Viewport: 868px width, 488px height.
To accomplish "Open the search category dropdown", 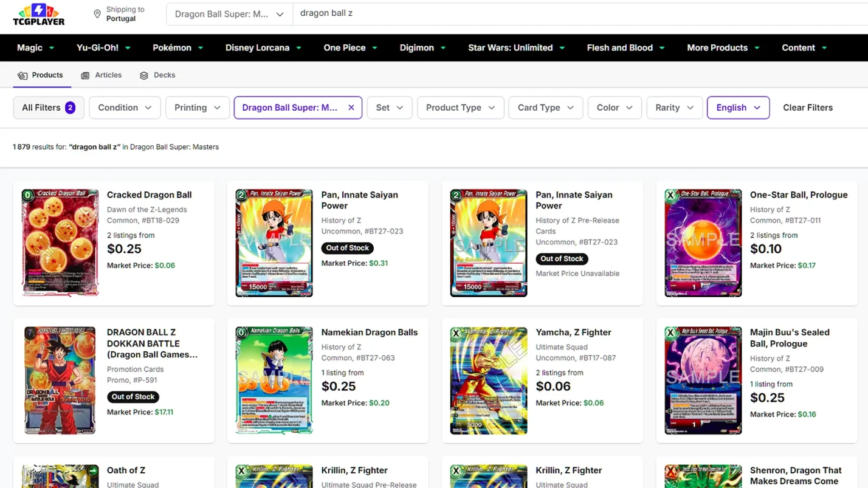I will coord(229,14).
